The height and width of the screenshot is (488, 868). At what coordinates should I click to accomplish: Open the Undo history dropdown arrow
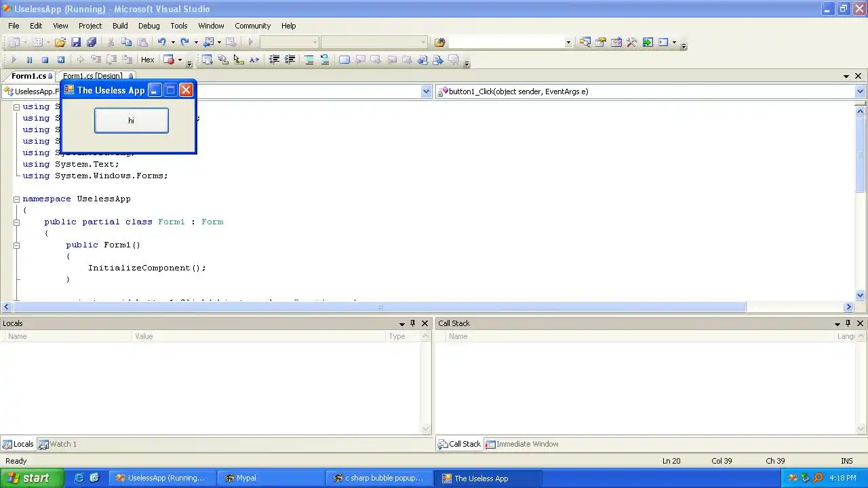point(173,42)
